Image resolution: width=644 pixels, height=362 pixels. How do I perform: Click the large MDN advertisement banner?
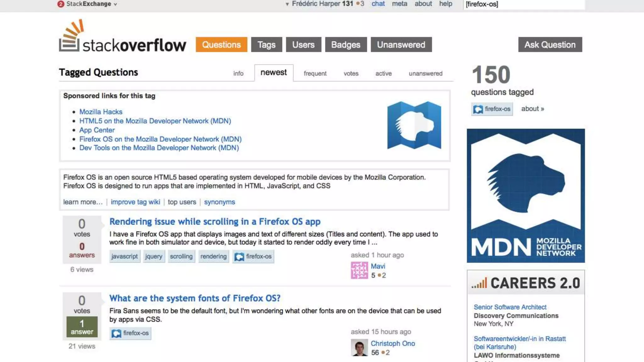coord(525,195)
